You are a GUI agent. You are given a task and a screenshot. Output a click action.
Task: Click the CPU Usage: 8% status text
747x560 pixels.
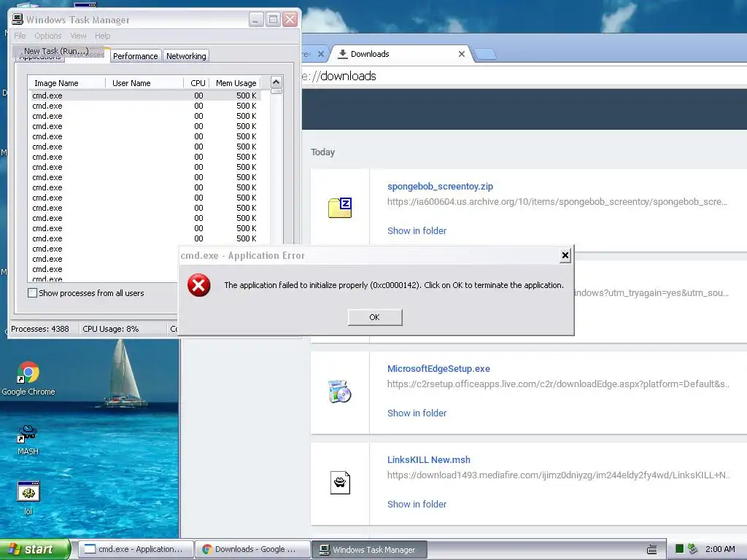[x=111, y=329]
